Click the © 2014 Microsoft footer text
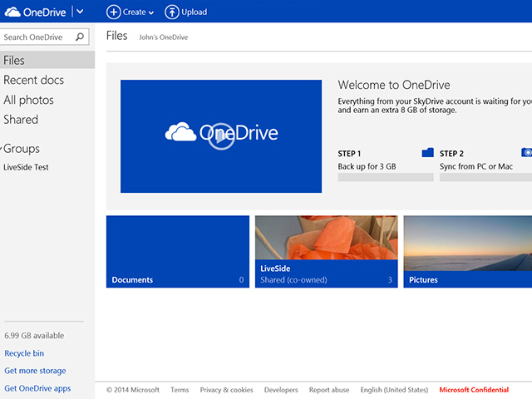532x399 pixels. [133, 390]
